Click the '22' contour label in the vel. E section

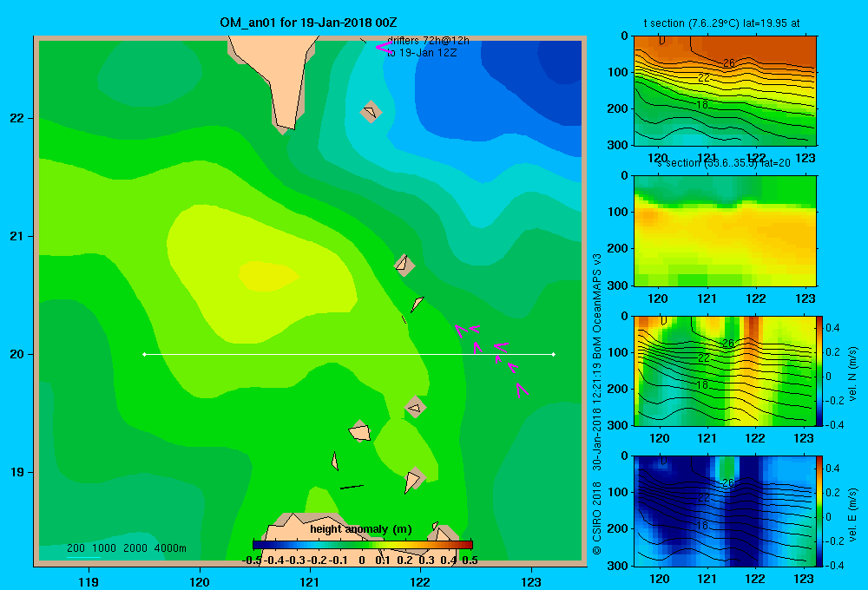tap(704, 497)
